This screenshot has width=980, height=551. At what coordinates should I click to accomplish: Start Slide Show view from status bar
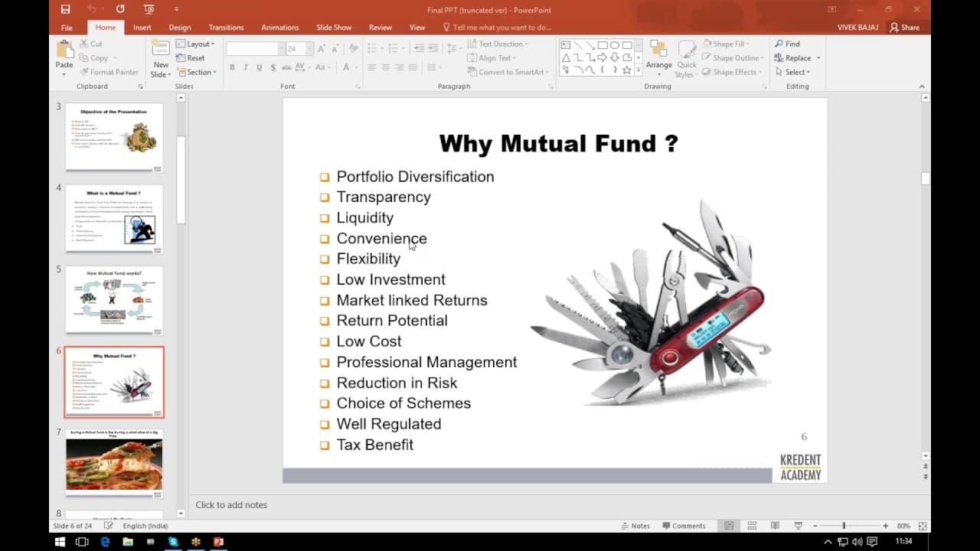coord(799,526)
